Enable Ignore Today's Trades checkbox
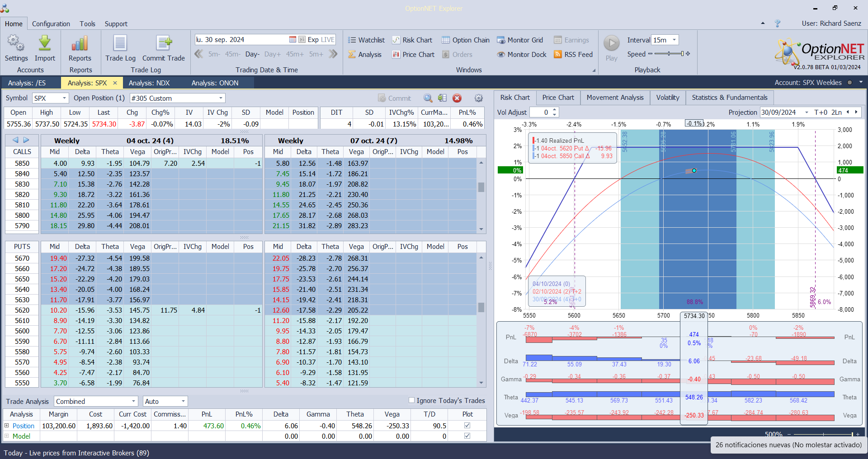Screen dimensions: 868x459 (x=411, y=400)
